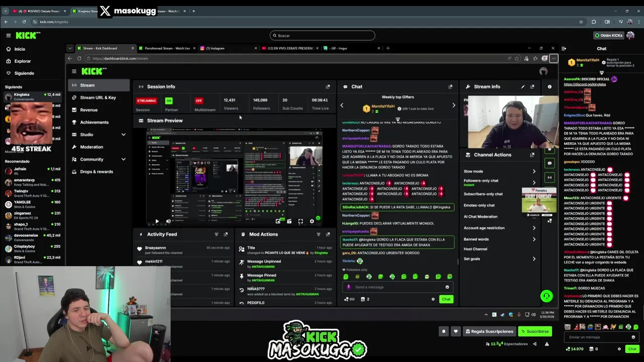Pop out the Session Info panel
644x362 pixels.
(328, 86)
